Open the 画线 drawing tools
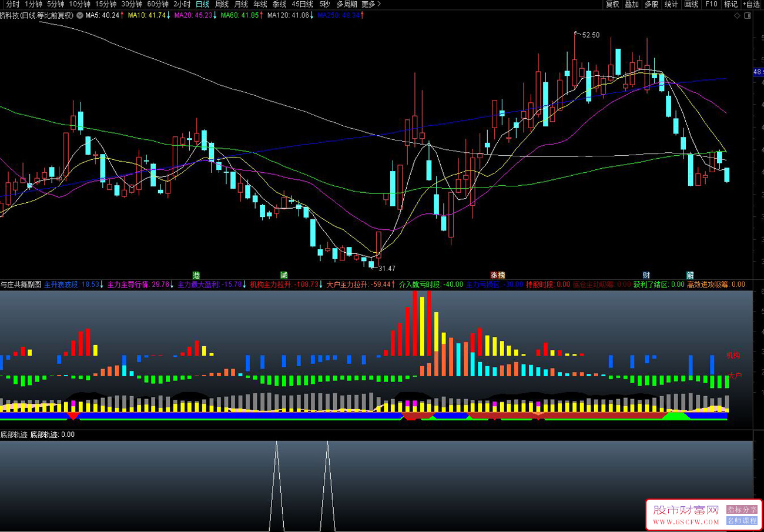The height and width of the screenshot is (532, 764). click(691, 4)
